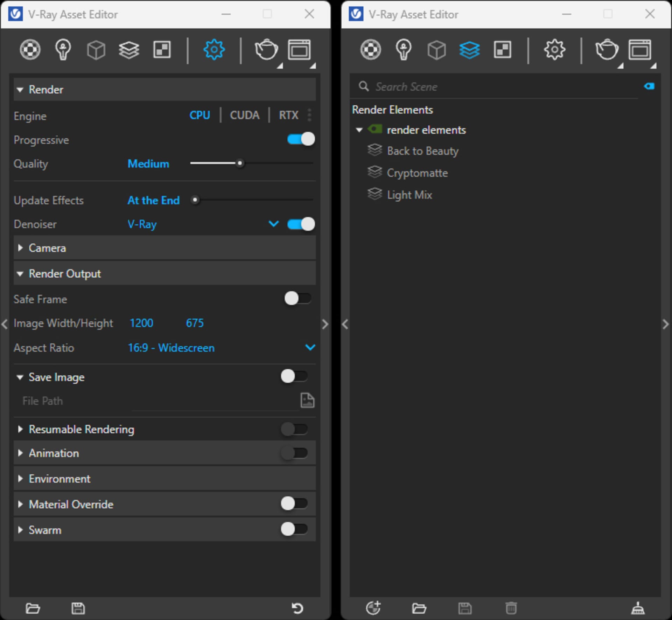Open Textures checker tab in right Asset Editor

(x=503, y=49)
